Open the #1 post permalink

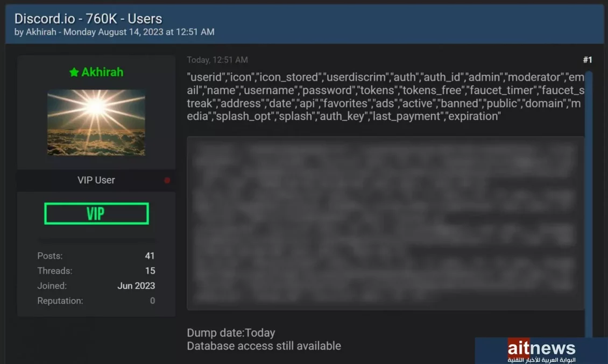coord(588,60)
